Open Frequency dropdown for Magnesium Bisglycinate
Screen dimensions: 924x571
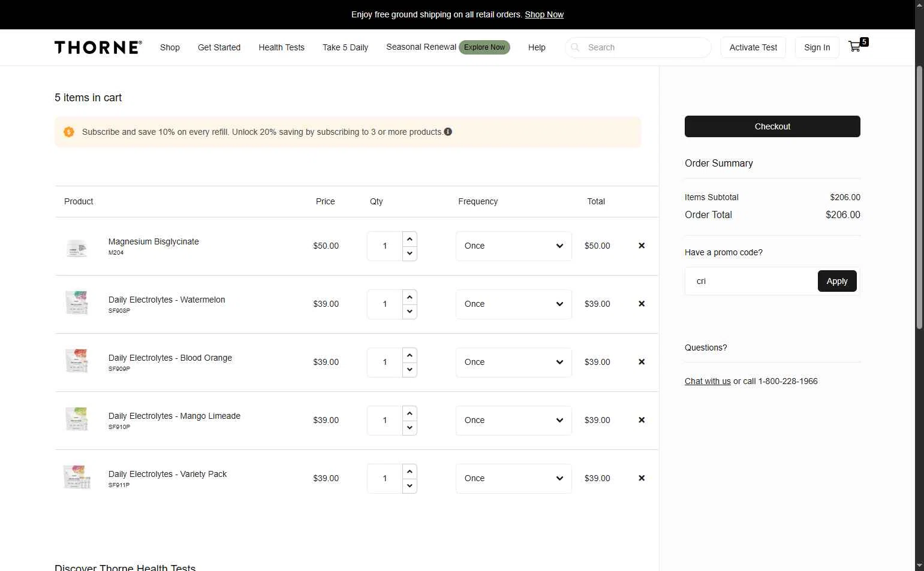pos(514,246)
